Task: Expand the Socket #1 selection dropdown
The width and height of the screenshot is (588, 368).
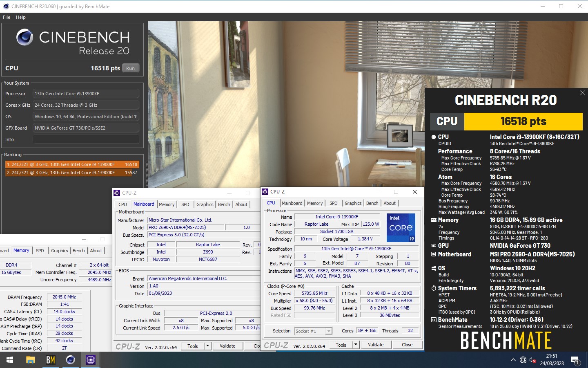Action: (329, 331)
